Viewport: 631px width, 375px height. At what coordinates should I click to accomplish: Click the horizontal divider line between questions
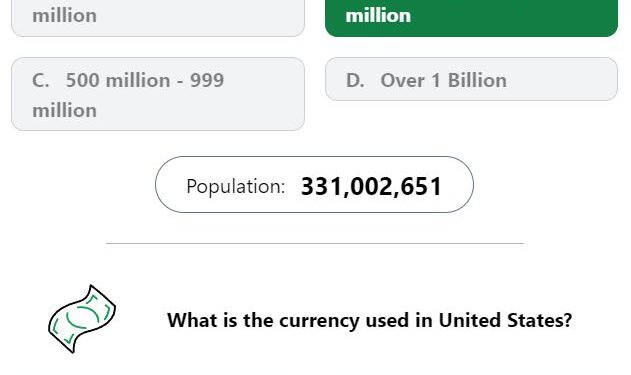315,243
